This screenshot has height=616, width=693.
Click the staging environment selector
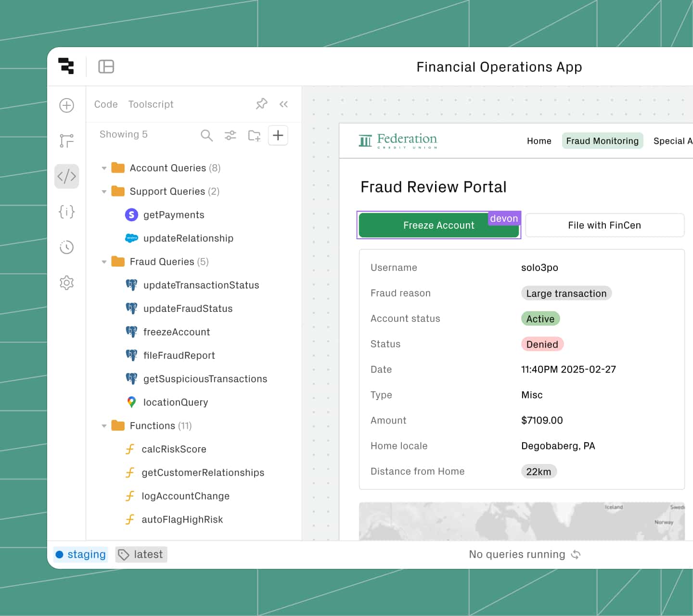(x=80, y=554)
